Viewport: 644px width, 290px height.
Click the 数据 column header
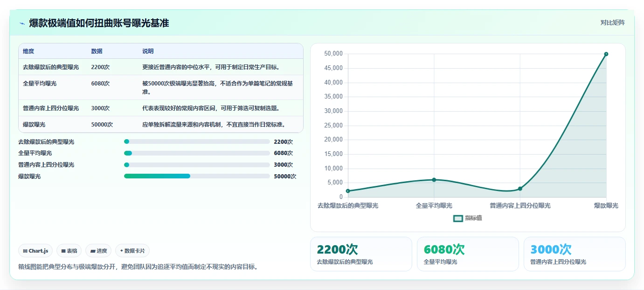(97, 51)
